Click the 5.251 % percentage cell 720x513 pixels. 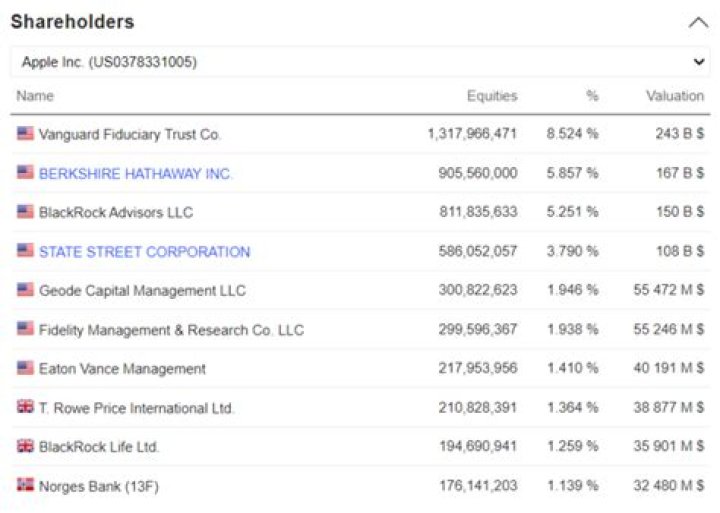coord(573,212)
